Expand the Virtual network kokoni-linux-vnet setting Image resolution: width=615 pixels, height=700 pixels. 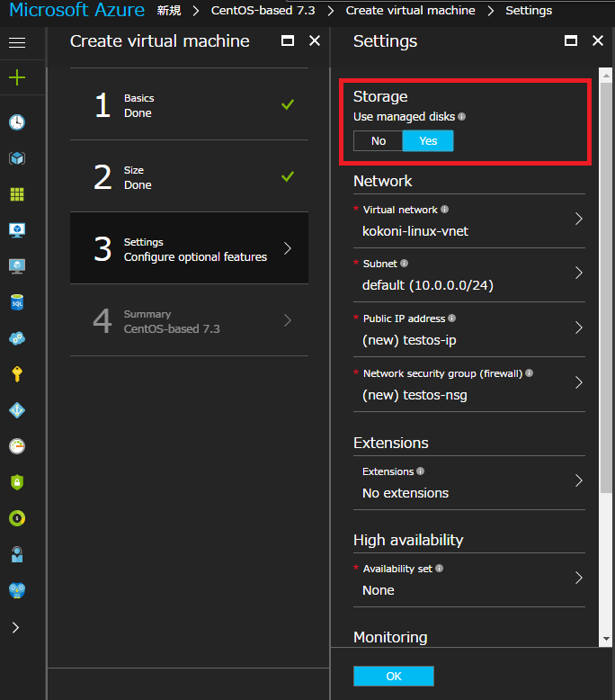point(469,220)
